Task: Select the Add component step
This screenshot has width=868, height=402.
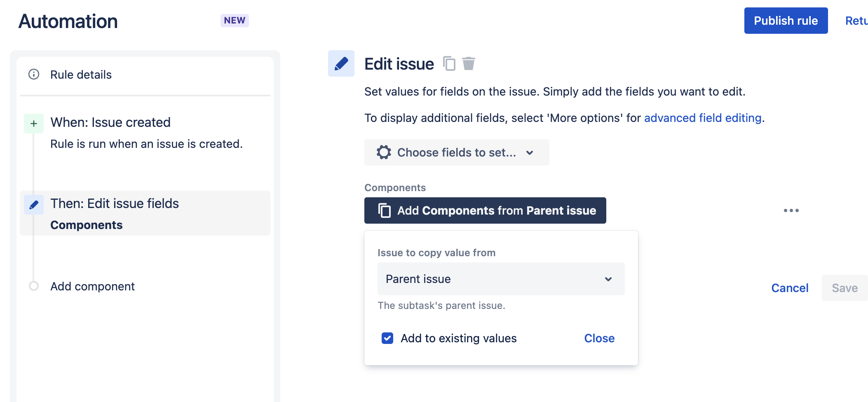Action: pos(92,286)
